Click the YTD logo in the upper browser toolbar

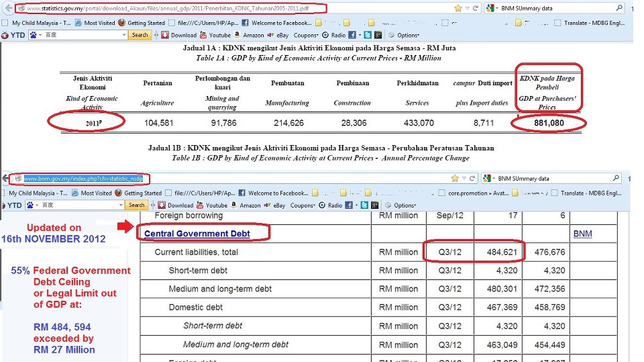[13, 36]
